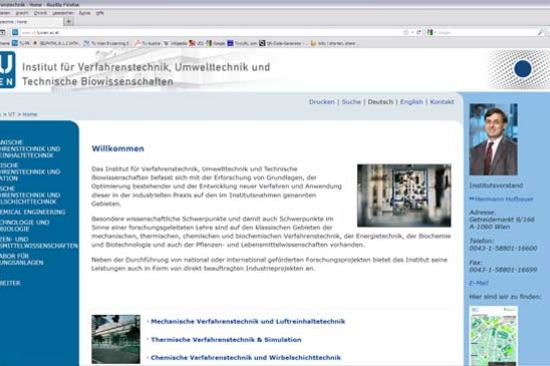Image resolution: width=550 pixels, height=366 pixels.
Task: Click the bookmark star in the address bar
Action: coord(406,32)
